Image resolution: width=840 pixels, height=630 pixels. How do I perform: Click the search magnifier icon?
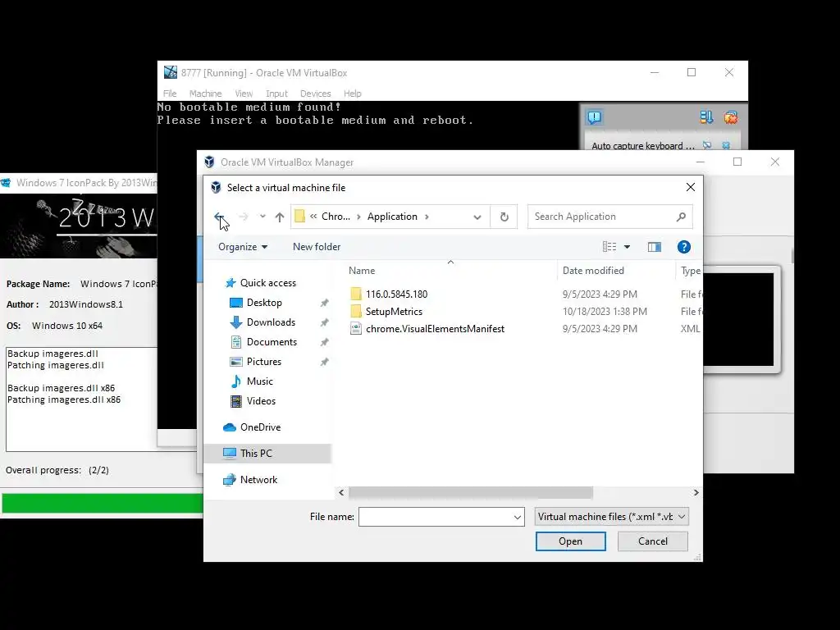pyautogui.click(x=681, y=217)
